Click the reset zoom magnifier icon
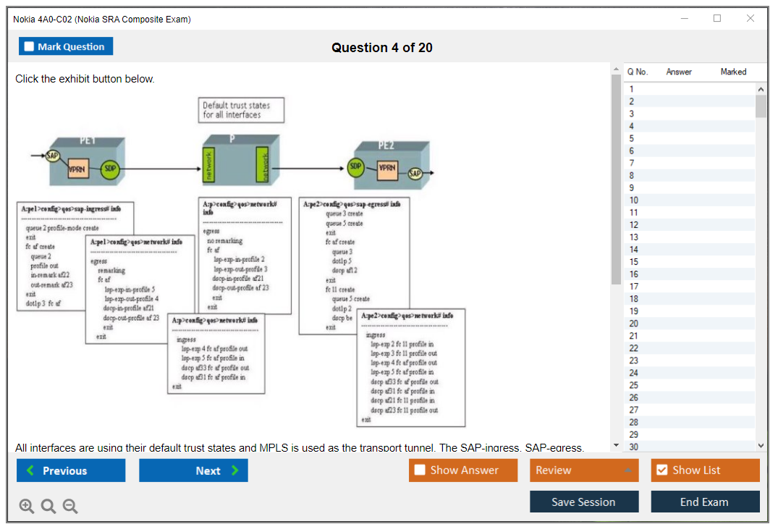778x532 pixels. click(x=48, y=507)
